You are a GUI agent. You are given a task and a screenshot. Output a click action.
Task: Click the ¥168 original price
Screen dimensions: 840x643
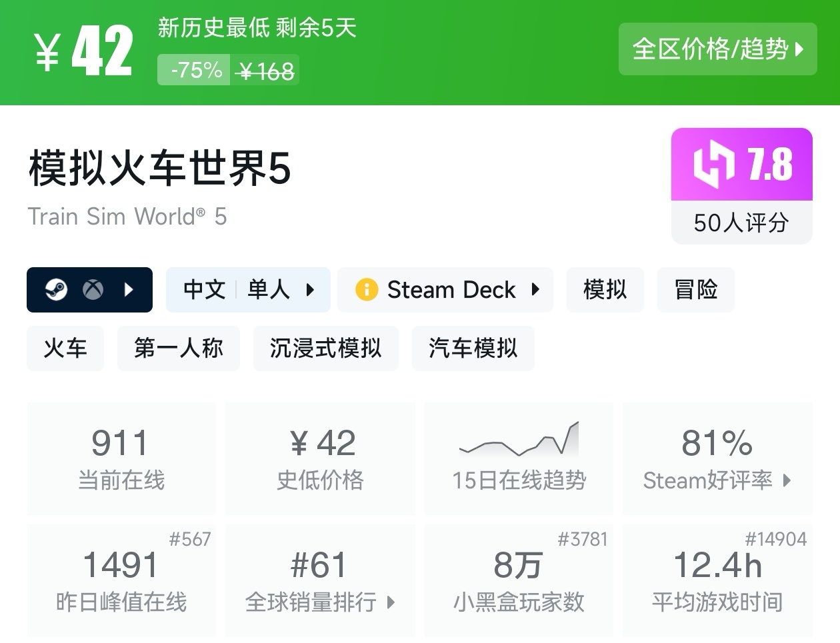(x=265, y=71)
